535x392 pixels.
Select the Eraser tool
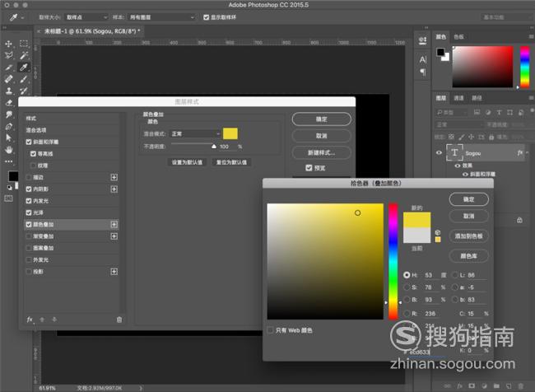(9, 103)
